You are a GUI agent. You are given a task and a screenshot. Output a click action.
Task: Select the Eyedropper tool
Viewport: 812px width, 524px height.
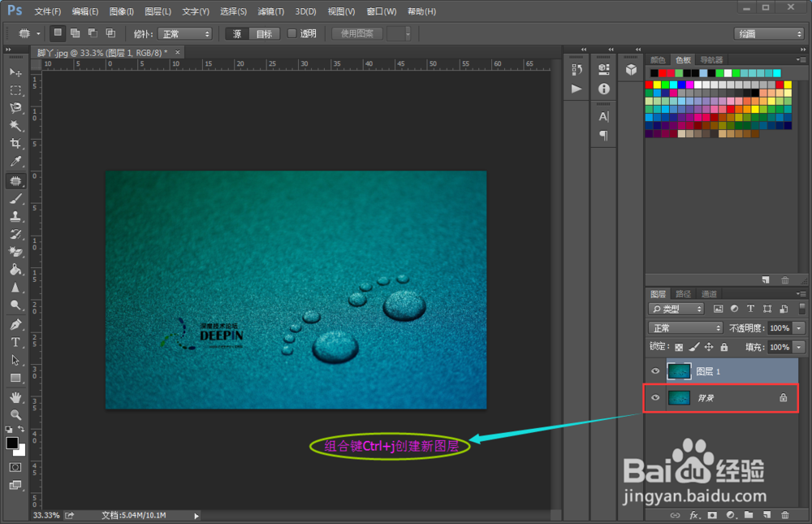[x=15, y=161]
